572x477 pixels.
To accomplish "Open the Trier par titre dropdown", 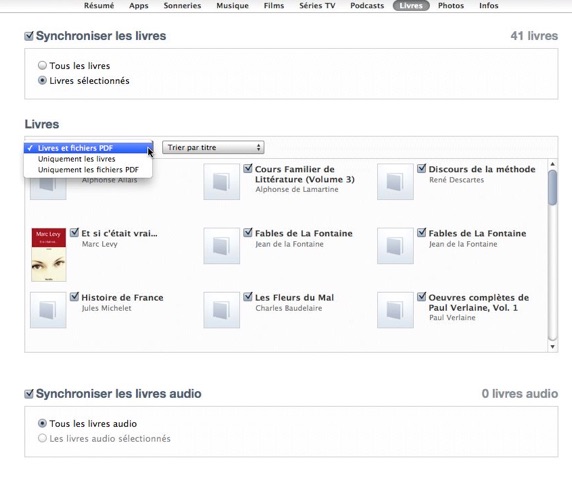I will 213,147.
